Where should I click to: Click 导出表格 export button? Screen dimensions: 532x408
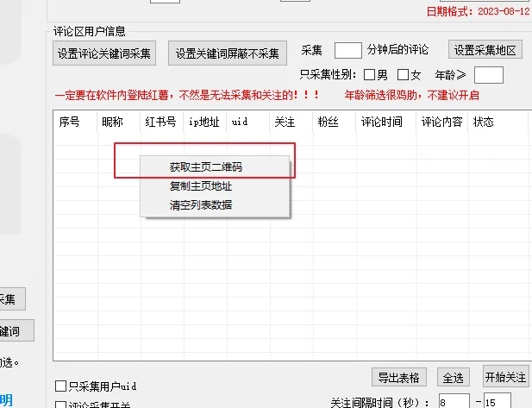pyautogui.click(x=399, y=377)
